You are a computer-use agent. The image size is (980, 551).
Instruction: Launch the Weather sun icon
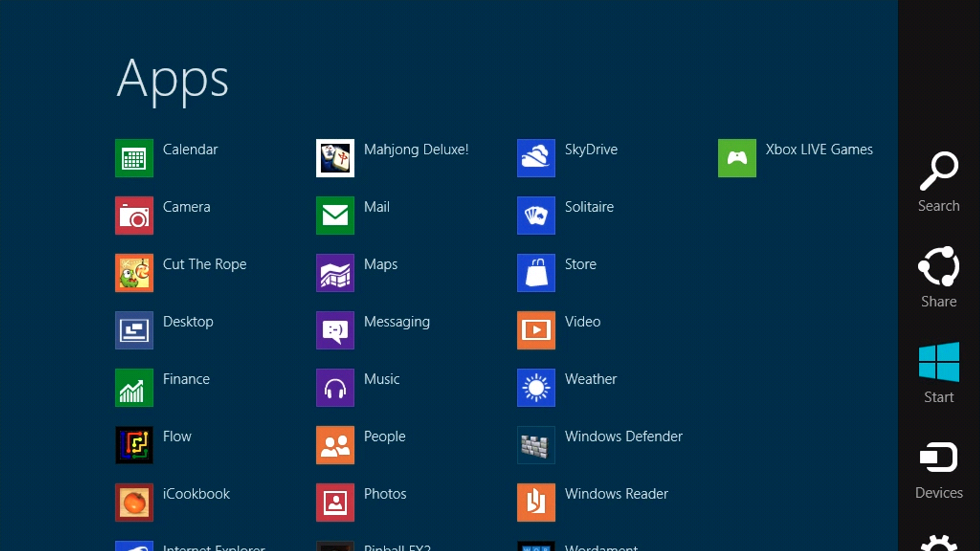pos(536,388)
